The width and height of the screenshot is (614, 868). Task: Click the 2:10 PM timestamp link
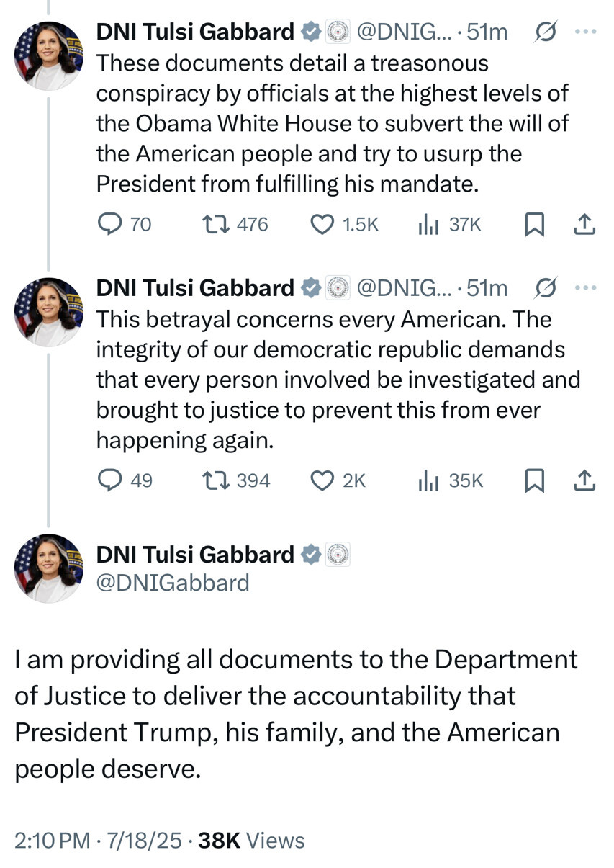52,840
